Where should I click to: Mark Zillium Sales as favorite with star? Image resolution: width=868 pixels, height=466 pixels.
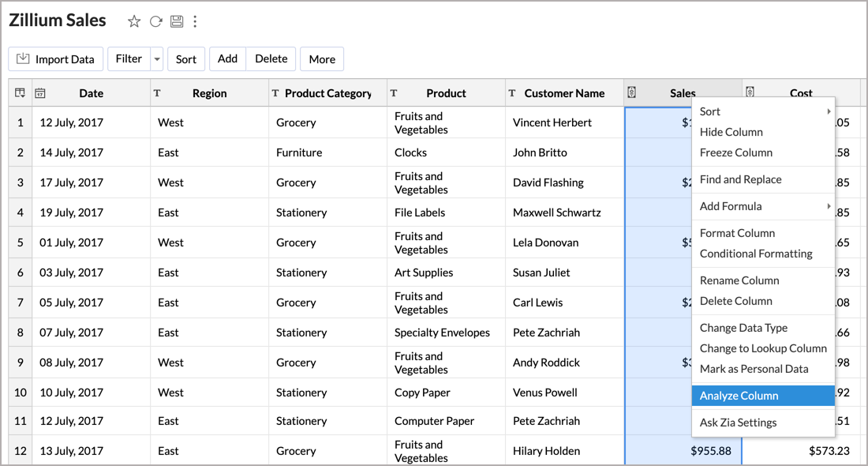point(134,21)
